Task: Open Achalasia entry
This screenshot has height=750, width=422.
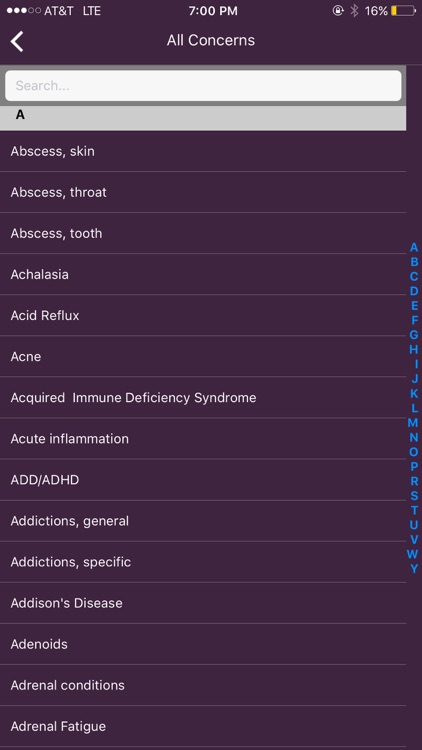Action: tap(203, 275)
